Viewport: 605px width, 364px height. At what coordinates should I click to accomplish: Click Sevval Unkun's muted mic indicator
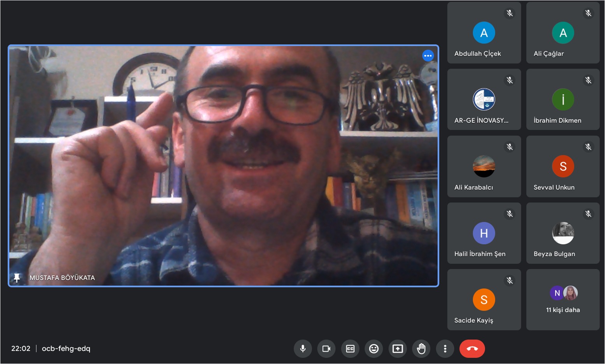[x=588, y=147]
